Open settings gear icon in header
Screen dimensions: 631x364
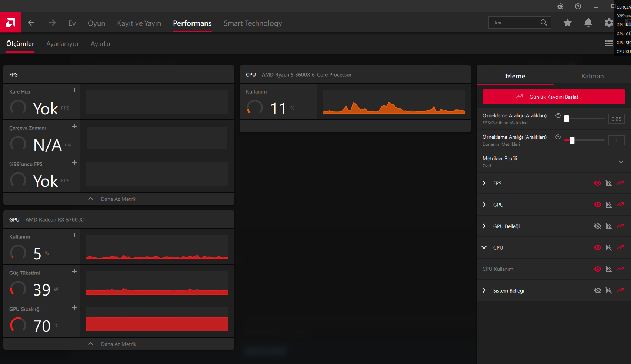click(x=609, y=23)
